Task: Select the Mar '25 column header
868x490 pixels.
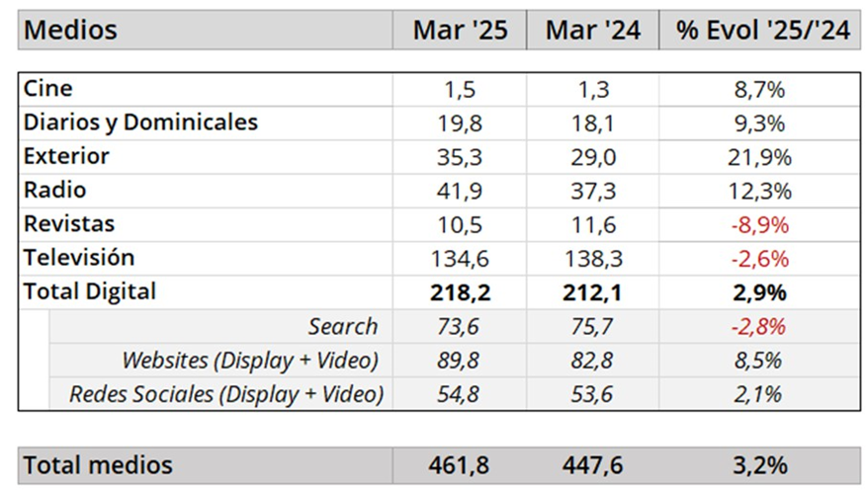Action: 460,30
